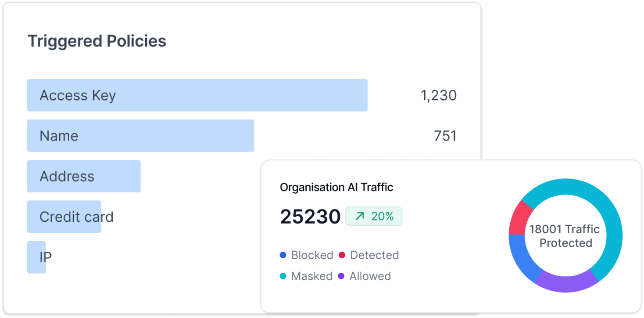This screenshot has width=644, height=318.
Task: Click the Detected red legend dot
Action: [x=342, y=255]
